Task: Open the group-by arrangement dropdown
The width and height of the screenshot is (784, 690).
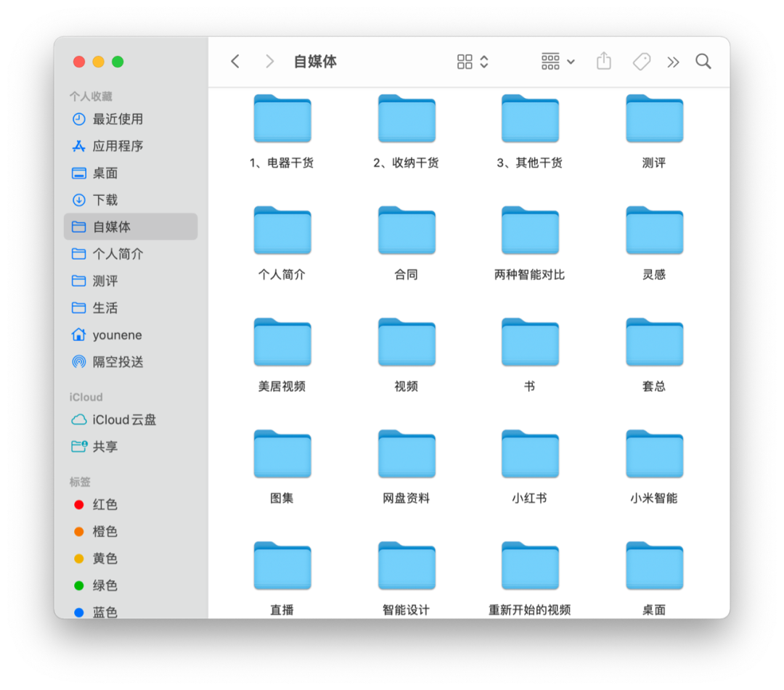Action: pos(558,62)
